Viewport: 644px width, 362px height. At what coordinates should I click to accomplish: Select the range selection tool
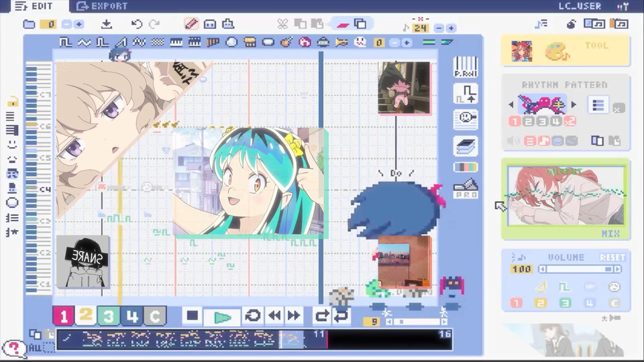coord(210,24)
